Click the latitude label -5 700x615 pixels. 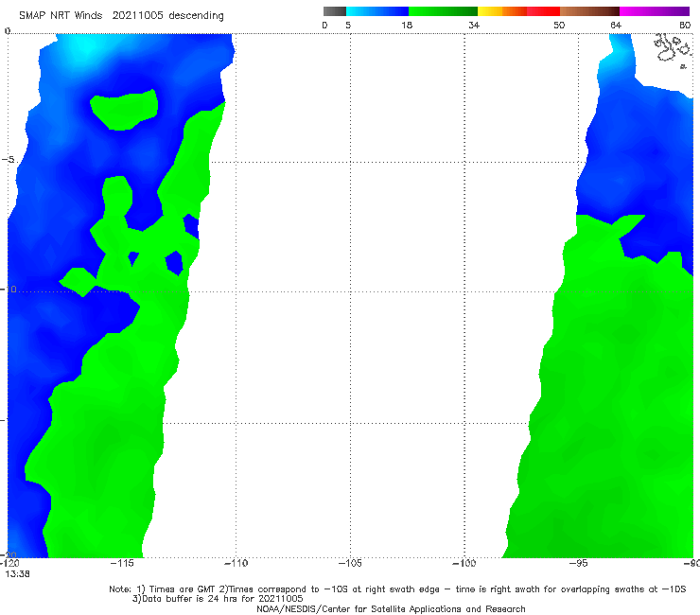pyautogui.click(x=8, y=160)
